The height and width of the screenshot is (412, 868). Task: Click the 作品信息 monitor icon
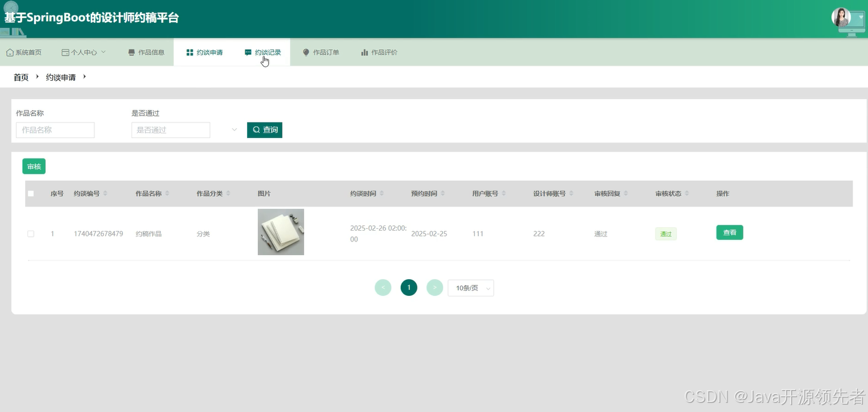tap(132, 53)
